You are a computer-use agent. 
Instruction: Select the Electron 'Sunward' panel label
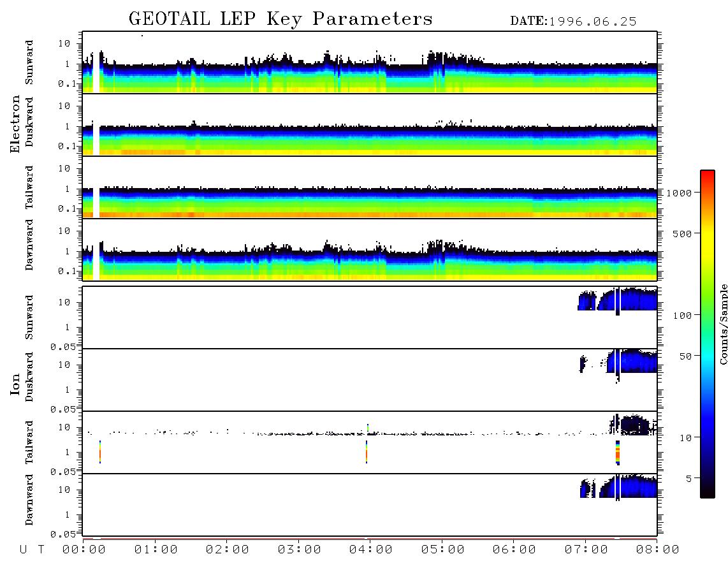pyautogui.click(x=29, y=62)
